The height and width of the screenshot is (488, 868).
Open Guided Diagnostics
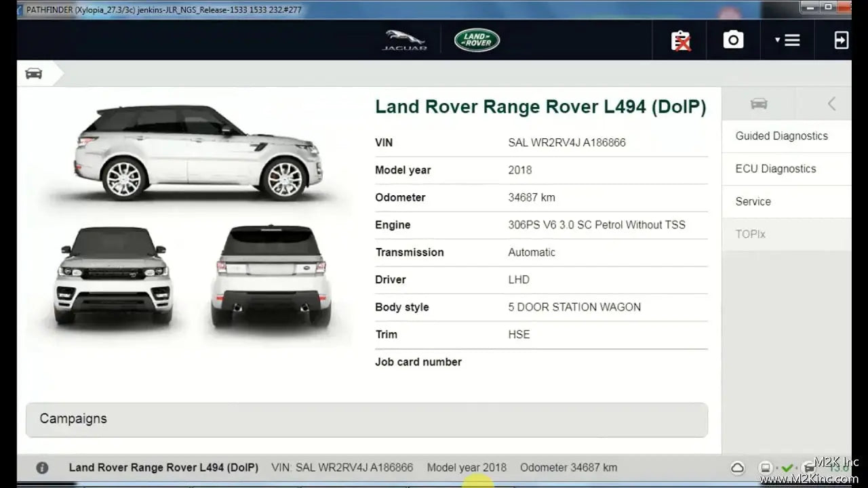(x=781, y=136)
